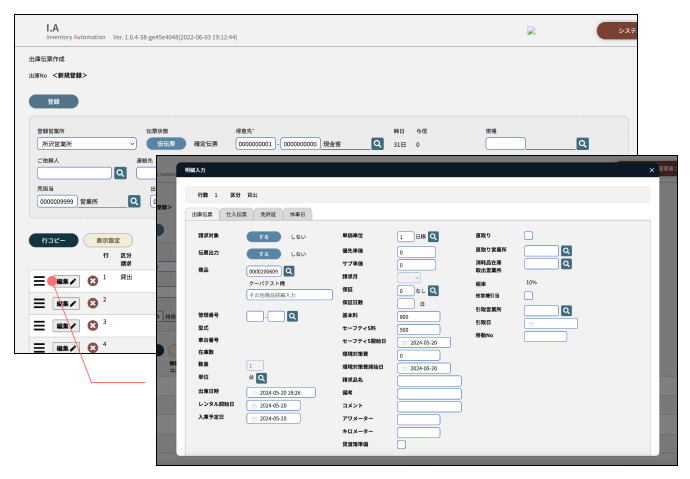This screenshot has width=690, height=479.
Task: Open 保証 lookup next to なし
Action: point(433,291)
